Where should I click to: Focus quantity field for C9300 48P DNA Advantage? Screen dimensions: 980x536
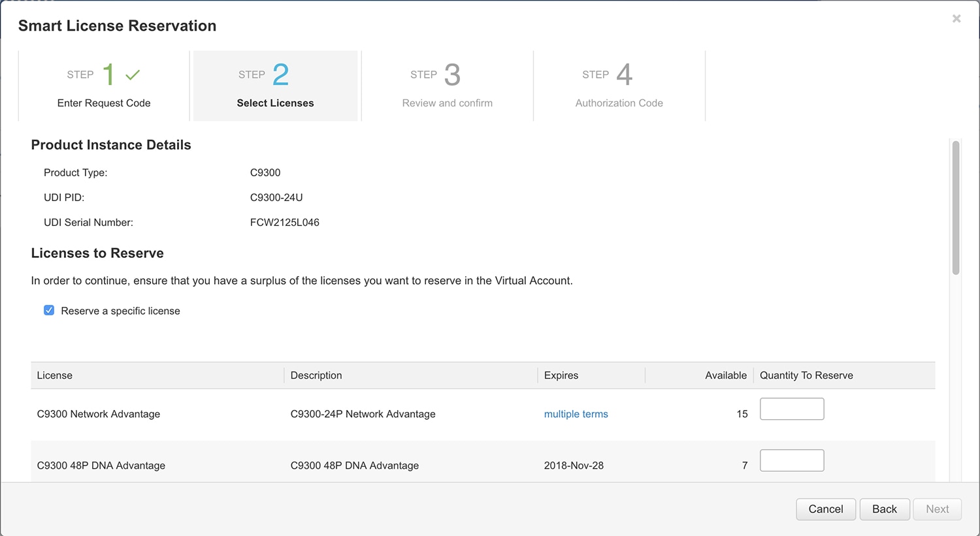click(x=792, y=460)
